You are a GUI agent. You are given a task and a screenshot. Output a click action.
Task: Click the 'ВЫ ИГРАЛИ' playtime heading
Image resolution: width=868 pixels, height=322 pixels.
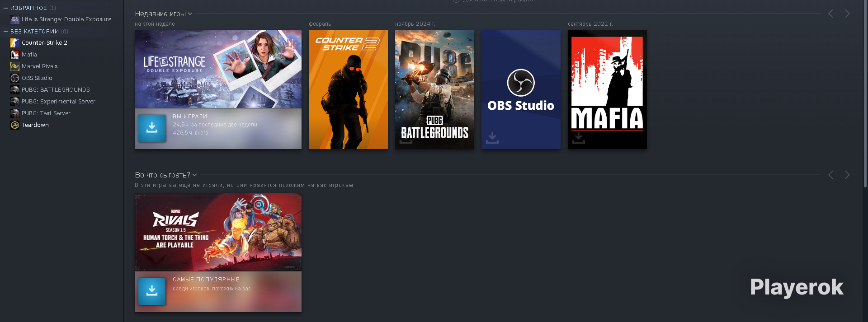[x=190, y=117]
